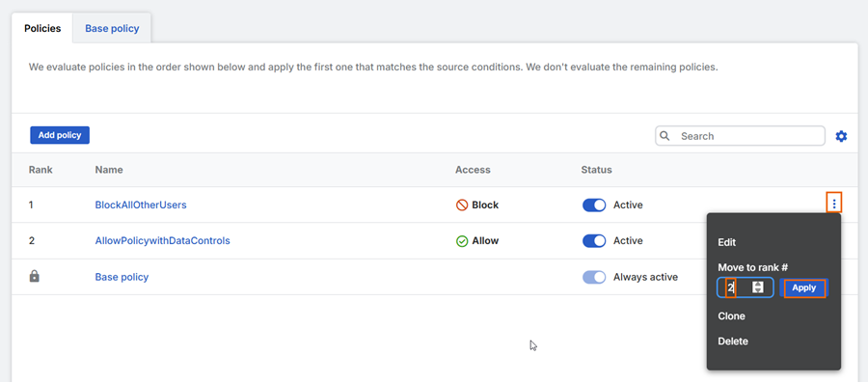Click the Name column header
868x383 pixels.
[x=109, y=170]
